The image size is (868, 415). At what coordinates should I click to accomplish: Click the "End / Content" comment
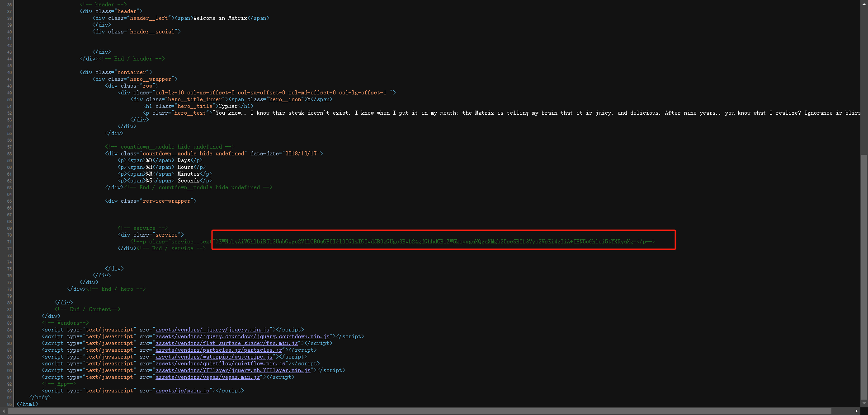(x=88, y=309)
